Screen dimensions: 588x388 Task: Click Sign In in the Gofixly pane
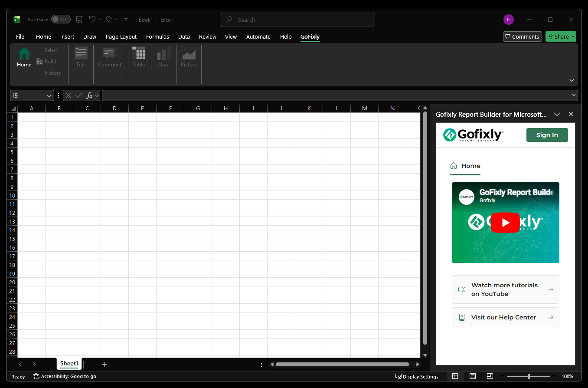pos(547,135)
